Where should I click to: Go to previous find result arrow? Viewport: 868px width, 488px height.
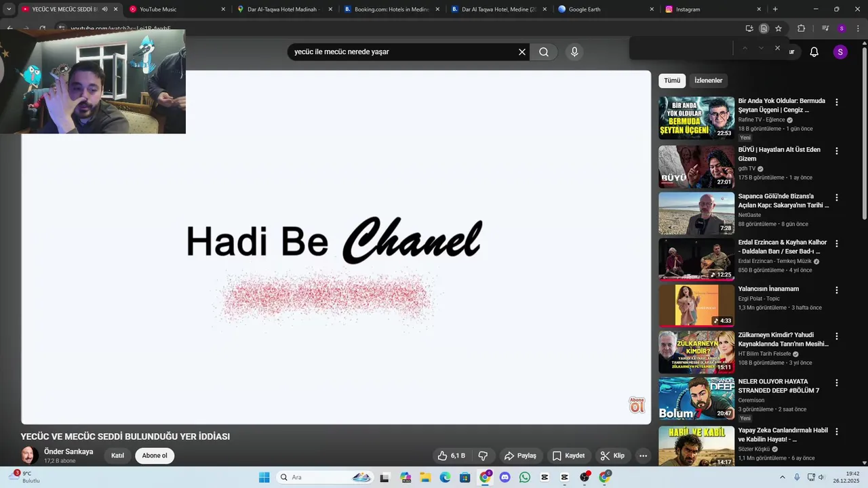pos(745,48)
